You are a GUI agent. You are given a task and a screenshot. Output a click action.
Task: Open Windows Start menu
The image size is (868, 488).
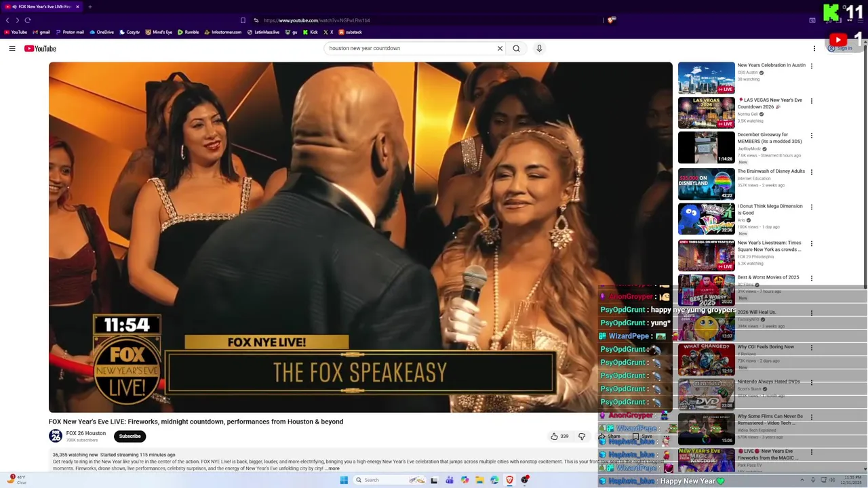tap(344, 480)
